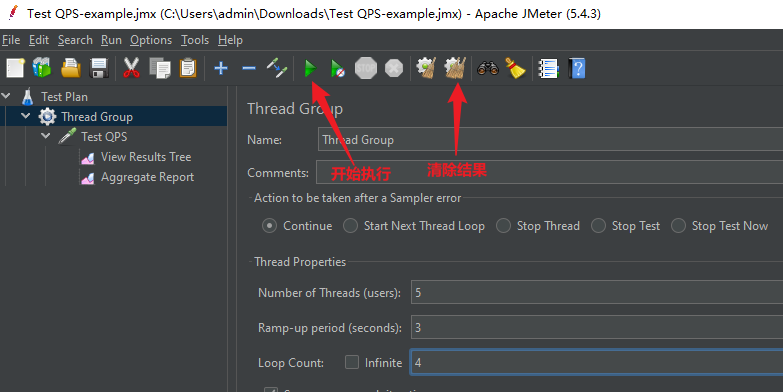Create a new test plan via New icon
The image size is (783, 392).
click(15, 68)
